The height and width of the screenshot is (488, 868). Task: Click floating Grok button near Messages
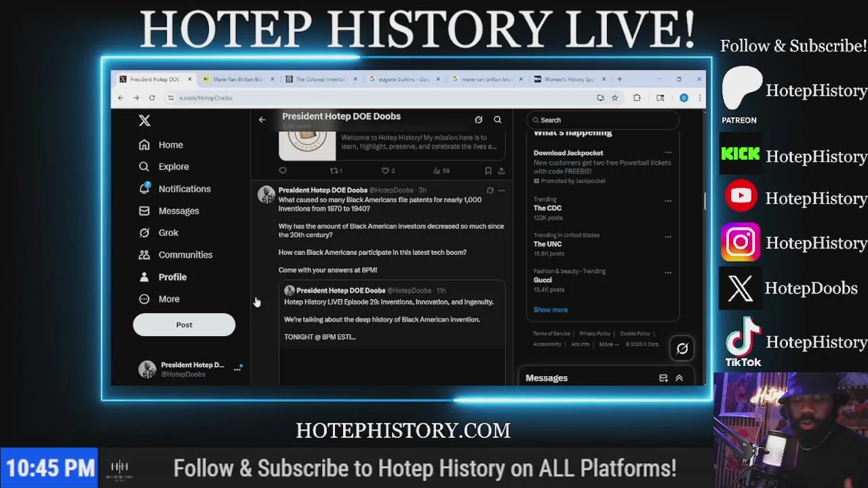tap(682, 348)
